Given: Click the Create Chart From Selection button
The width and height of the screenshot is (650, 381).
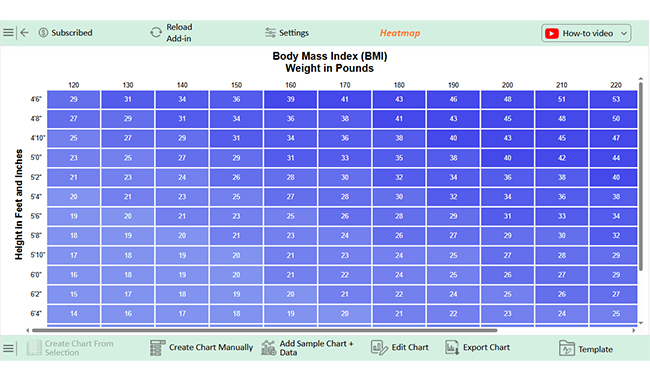Looking at the screenshot, I should (x=70, y=348).
